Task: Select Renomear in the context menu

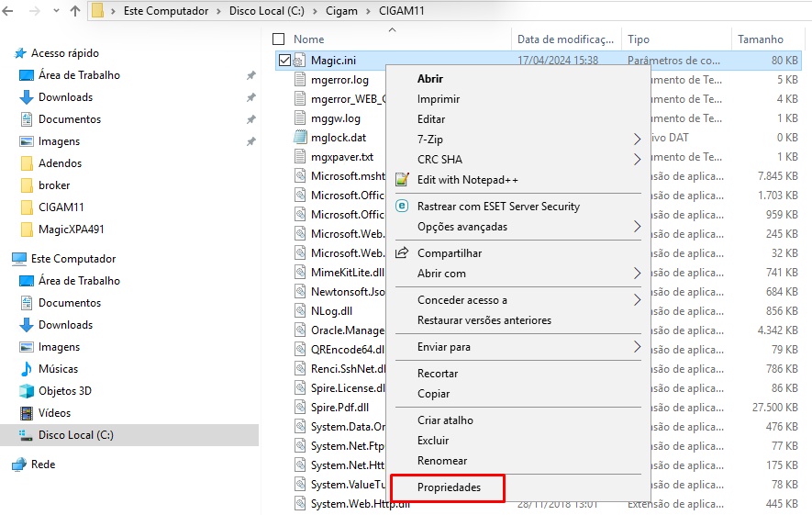Action: click(442, 461)
